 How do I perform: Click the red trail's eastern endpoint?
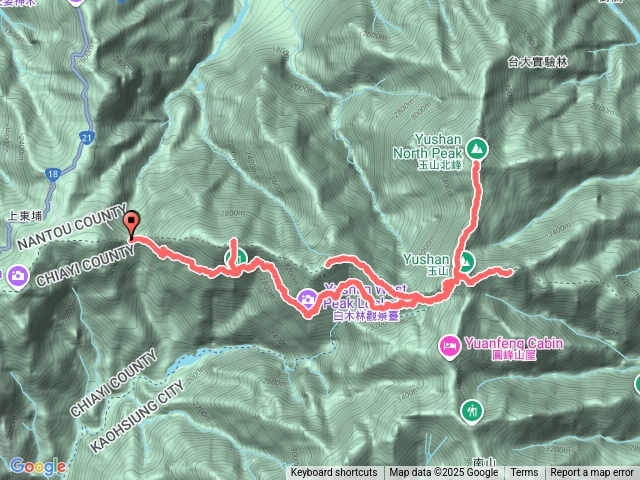click(x=509, y=272)
